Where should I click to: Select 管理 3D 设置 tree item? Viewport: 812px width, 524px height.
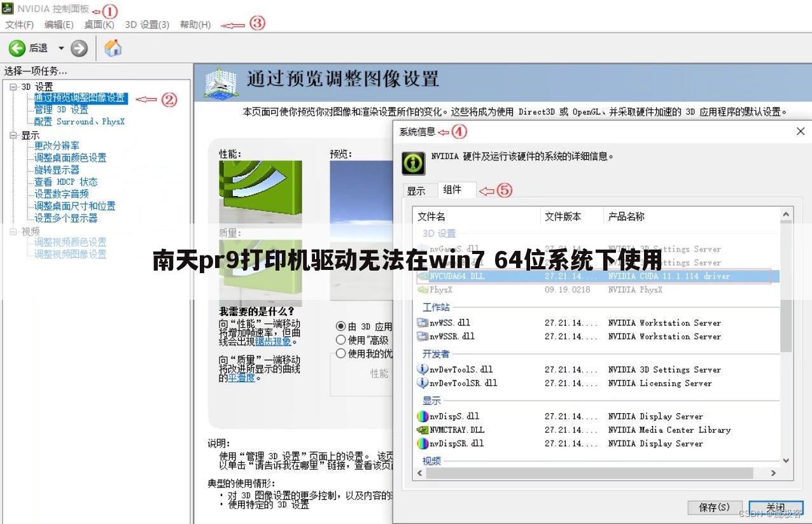[61, 110]
